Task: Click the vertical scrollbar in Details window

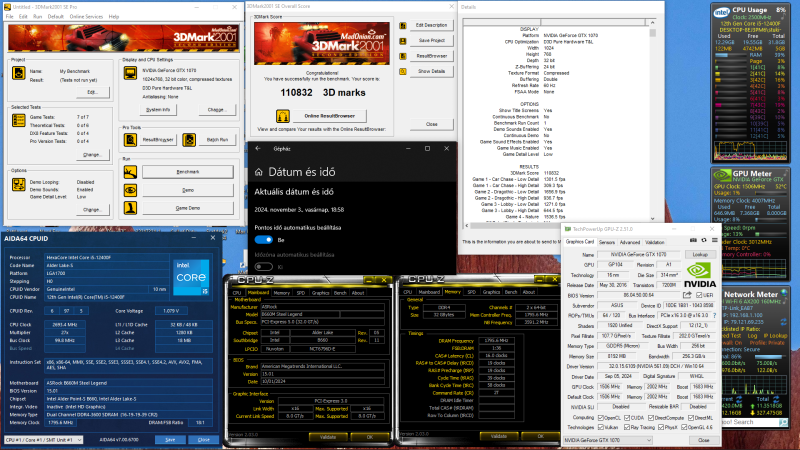Action: tap(652, 120)
